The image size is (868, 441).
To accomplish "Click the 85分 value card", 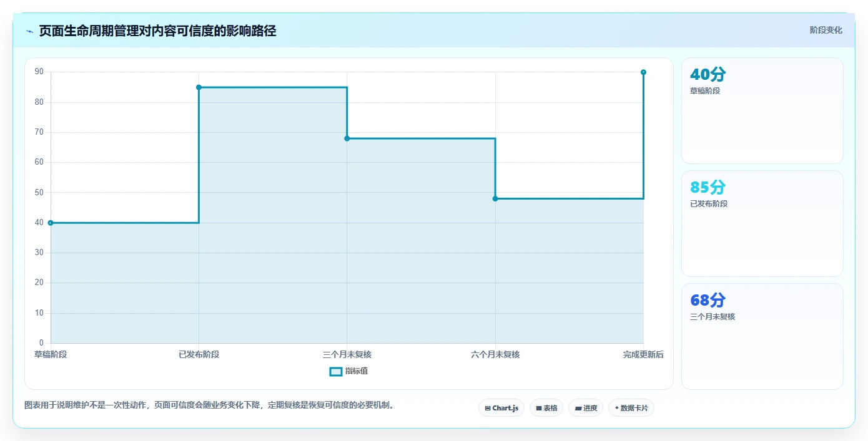I will tap(762, 223).
